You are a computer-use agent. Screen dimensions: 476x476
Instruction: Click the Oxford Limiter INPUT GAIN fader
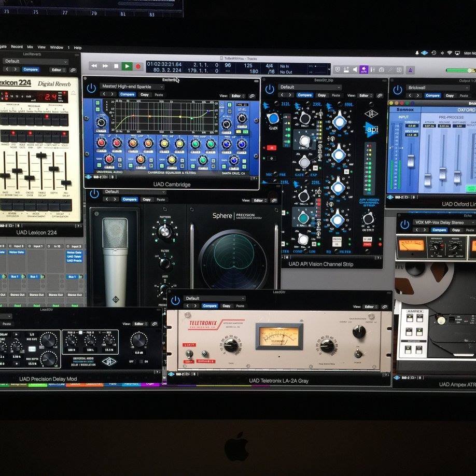(x=411, y=160)
